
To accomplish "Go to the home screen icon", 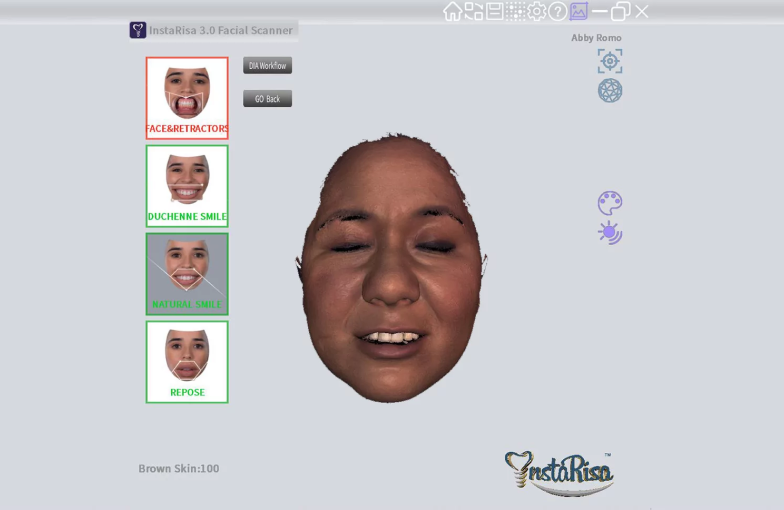I will click(452, 12).
